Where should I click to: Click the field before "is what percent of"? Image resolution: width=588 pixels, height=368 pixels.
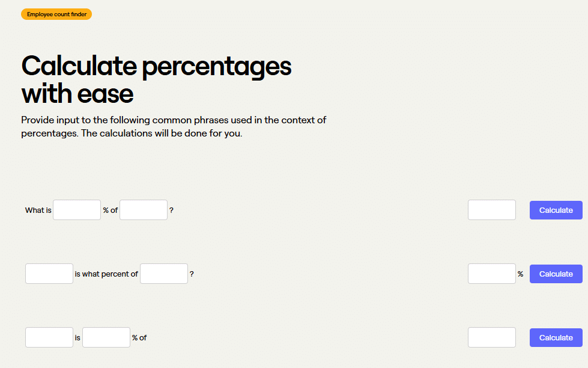click(49, 274)
